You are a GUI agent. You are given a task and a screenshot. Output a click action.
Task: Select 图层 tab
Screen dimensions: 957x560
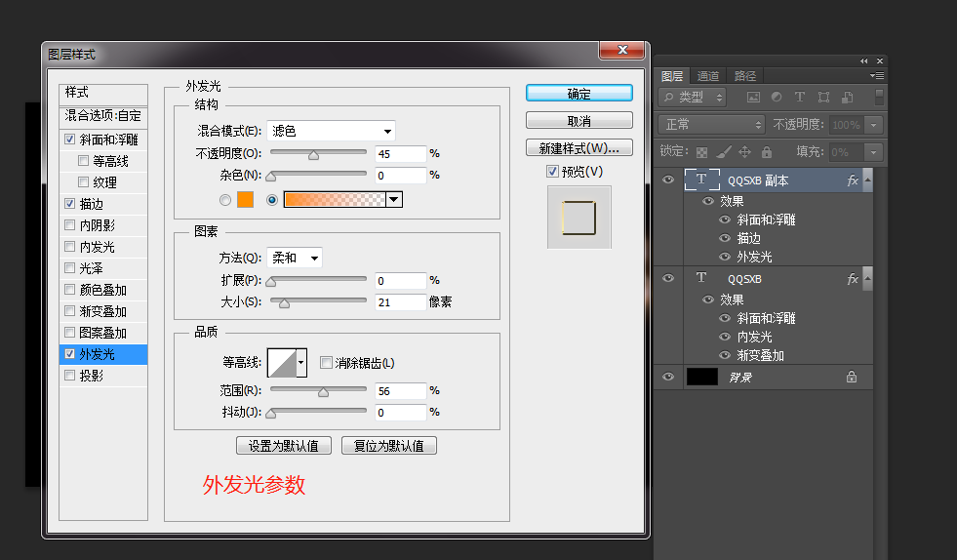(x=672, y=76)
